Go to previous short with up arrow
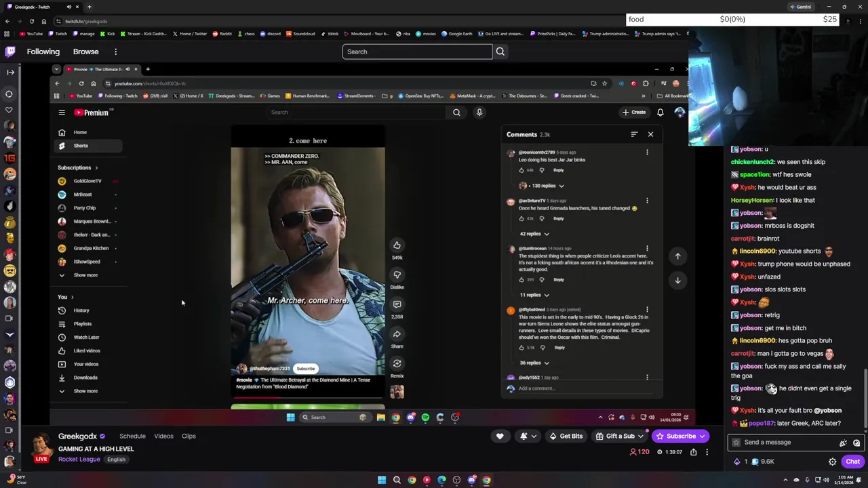Image resolution: width=868 pixels, height=488 pixels. pyautogui.click(x=677, y=256)
